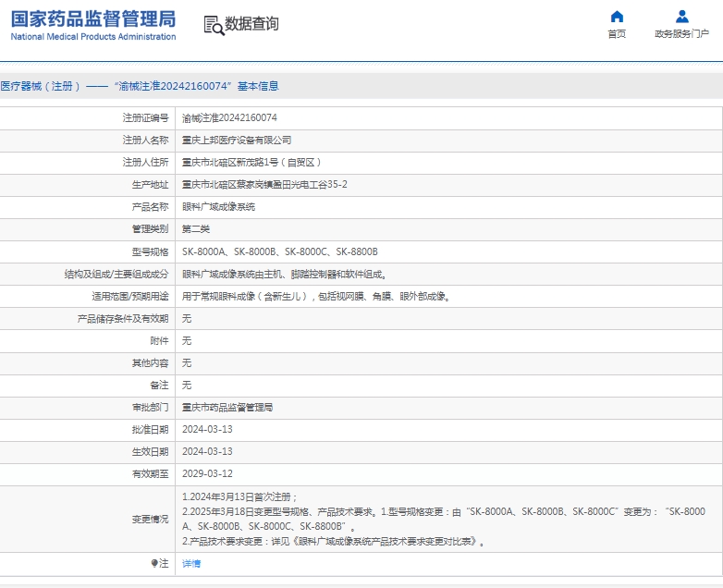Click the 批准日期 label
Viewport: 723px width, 588px height.
151,429
